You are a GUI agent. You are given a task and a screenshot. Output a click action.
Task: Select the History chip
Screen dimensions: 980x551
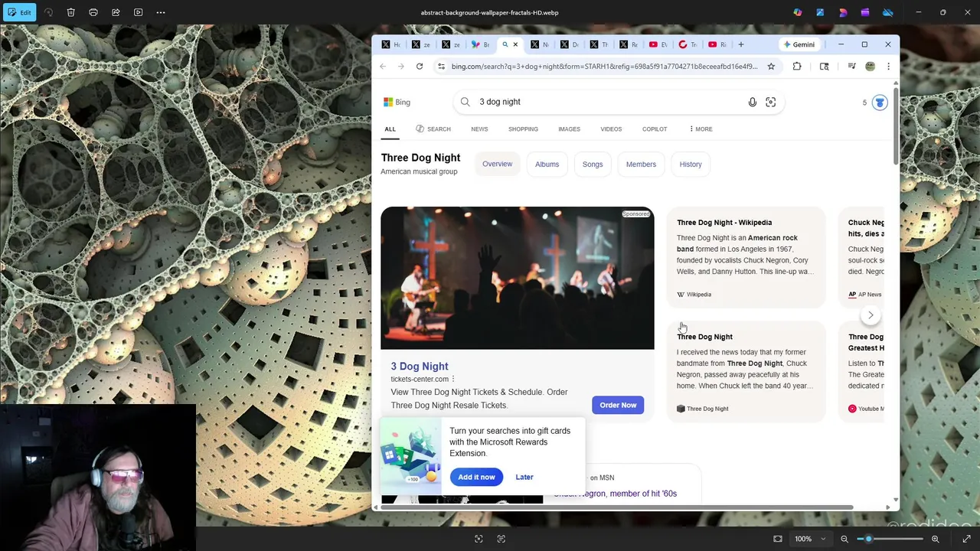point(691,165)
